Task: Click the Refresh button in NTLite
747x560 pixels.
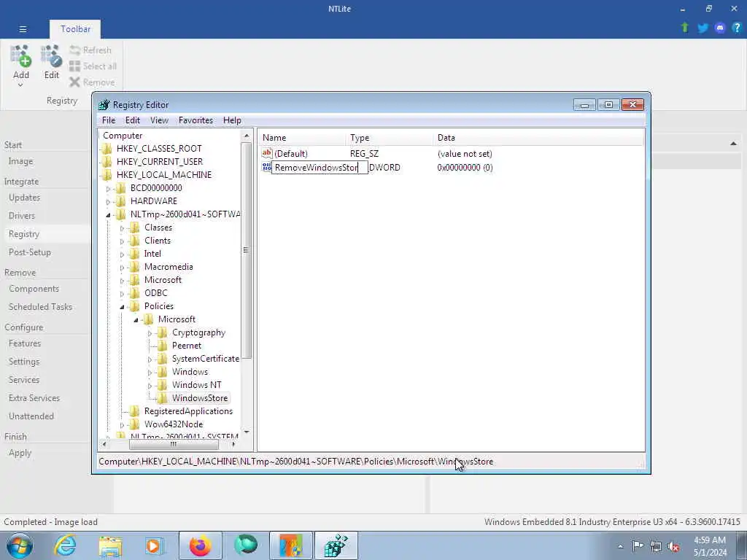Action: (90, 50)
